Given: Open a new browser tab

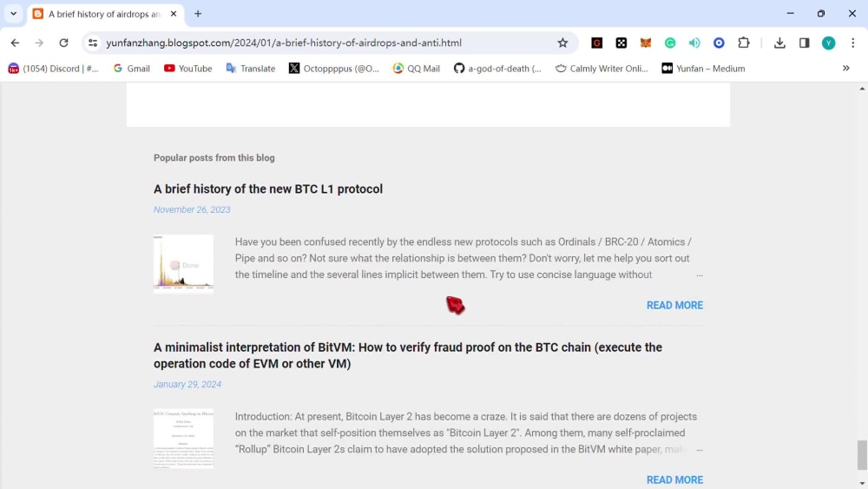Looking at the screenshot, I should point(198,14).
